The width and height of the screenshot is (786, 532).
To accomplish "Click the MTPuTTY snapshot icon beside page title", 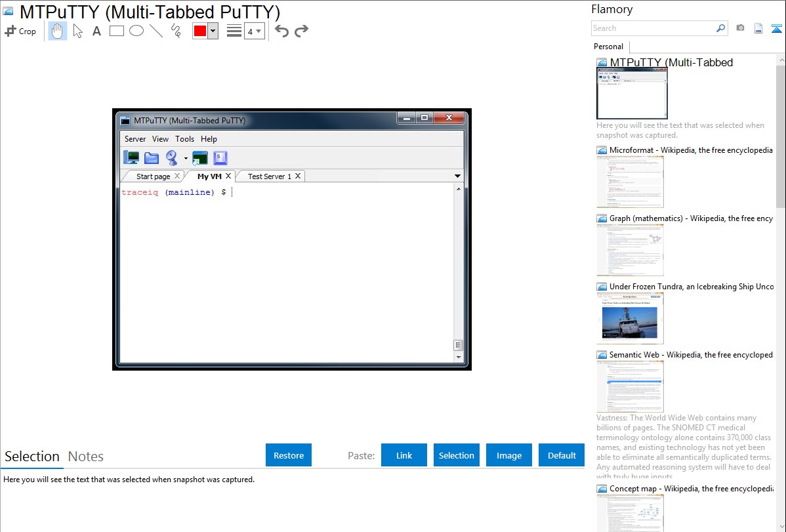I will coord(8,12).
